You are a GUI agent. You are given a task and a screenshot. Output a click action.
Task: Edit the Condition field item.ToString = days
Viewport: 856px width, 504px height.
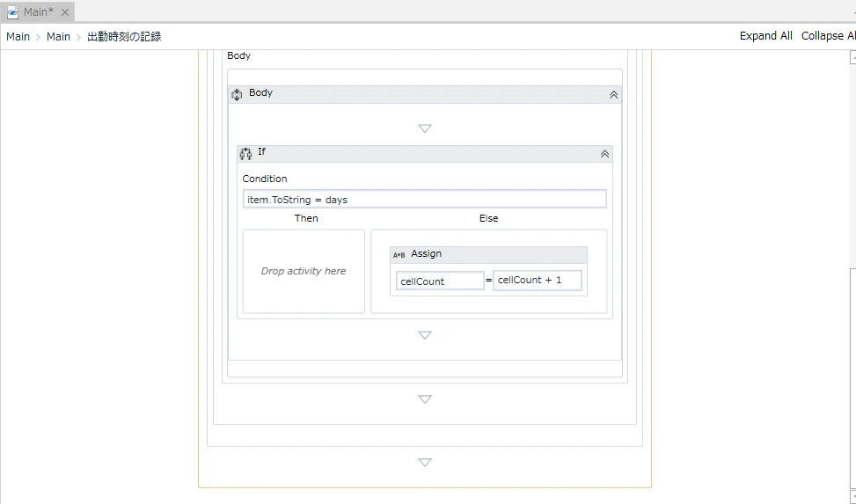click(x=425, y=200)
